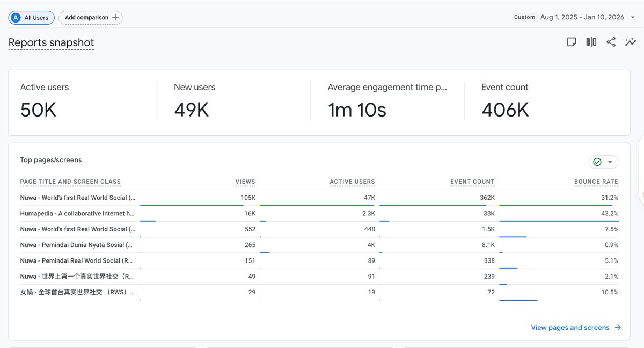Screen dimensions: 644x348
Task: Click the All Users segment badge icon
Action: pos(16,18)
